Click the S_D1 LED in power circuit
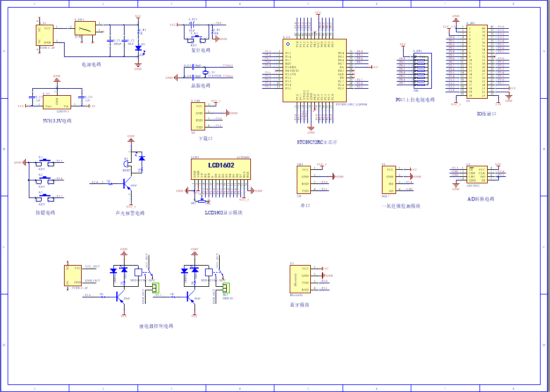This screenshot has width=550, height=392. (x=138, y=48)
